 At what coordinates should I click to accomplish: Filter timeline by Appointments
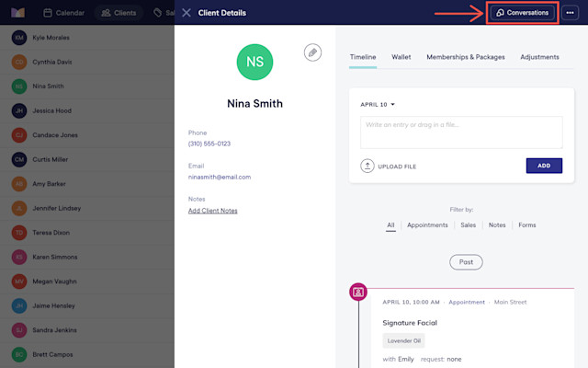pos(427,224)
